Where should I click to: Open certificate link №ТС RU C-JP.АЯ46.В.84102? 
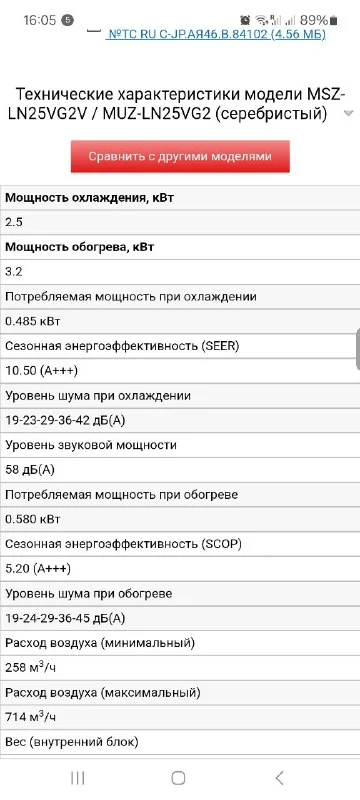[x=216, y=35]
